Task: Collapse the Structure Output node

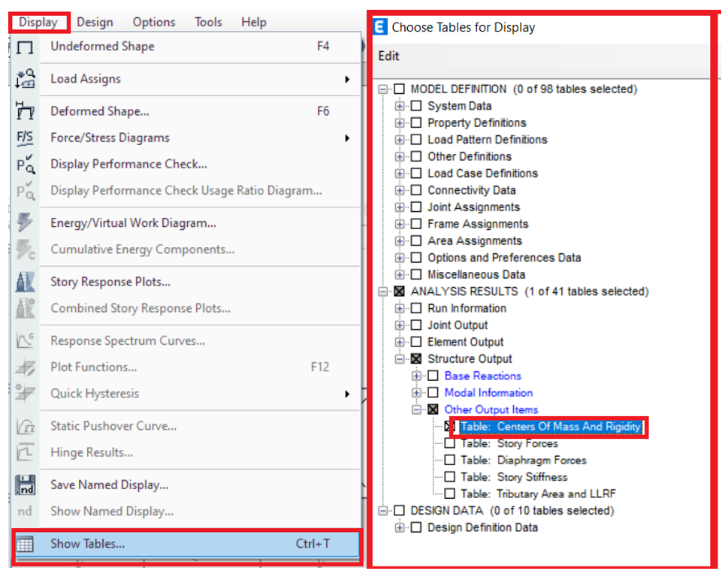Action: click(x=400, y=359)
